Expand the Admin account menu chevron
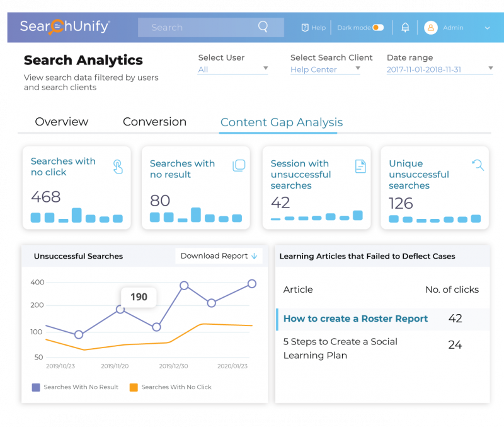This screenshot has height=427, width=504. pos(487,28)
